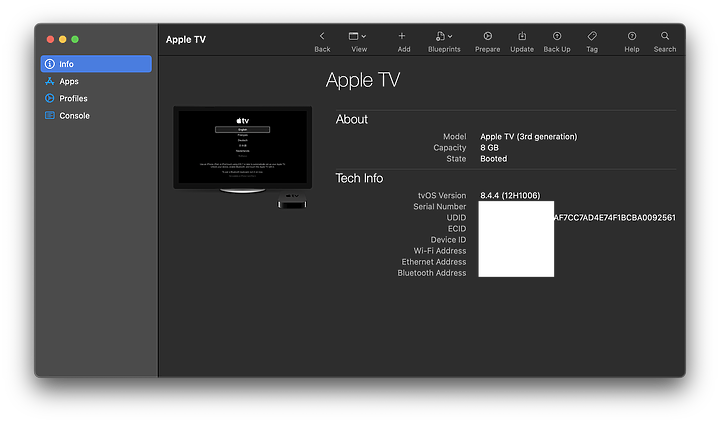Zoom window with green button
This screenshot has width=720, height=423.
[75, 39]
